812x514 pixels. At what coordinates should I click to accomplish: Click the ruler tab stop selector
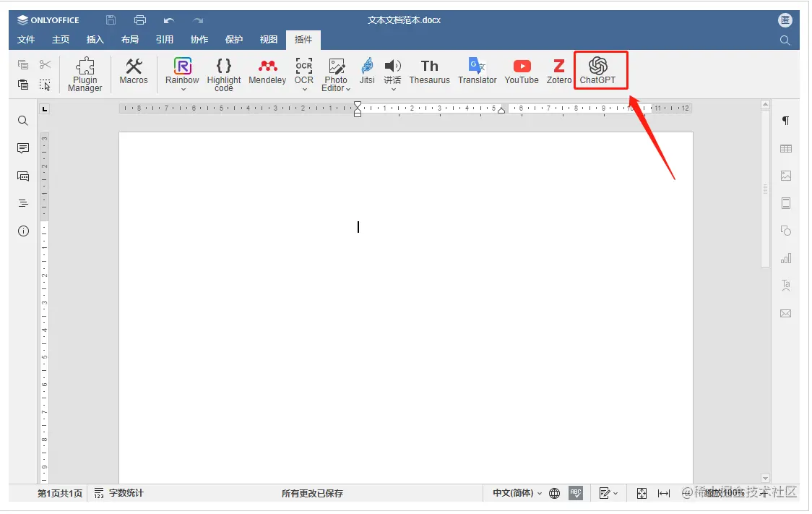coord(45,109)
